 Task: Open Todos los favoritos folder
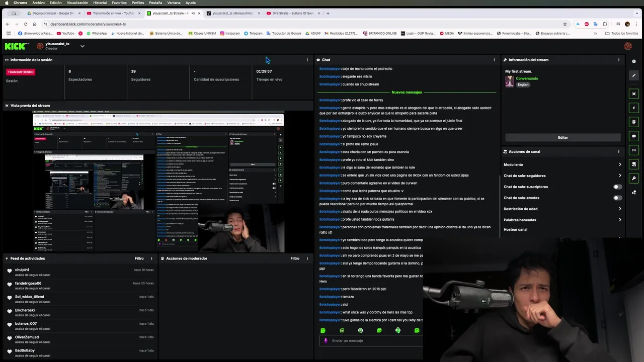click(621, 34)
